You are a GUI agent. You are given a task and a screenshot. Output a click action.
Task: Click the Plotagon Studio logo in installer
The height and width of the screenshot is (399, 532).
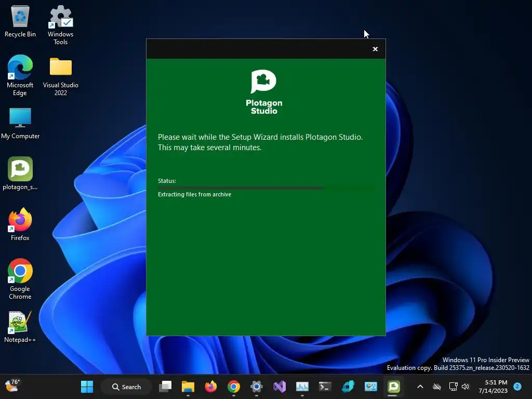click(264, 92)
